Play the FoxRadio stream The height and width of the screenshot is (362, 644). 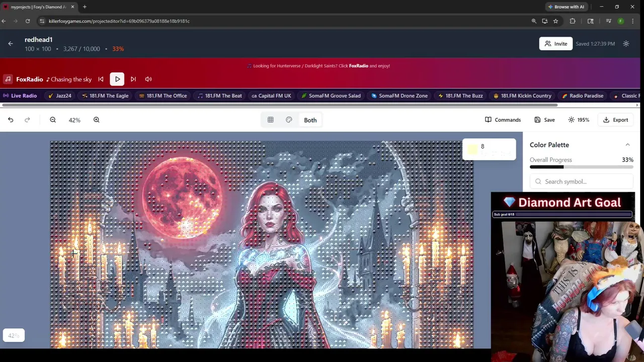point(117,79)
